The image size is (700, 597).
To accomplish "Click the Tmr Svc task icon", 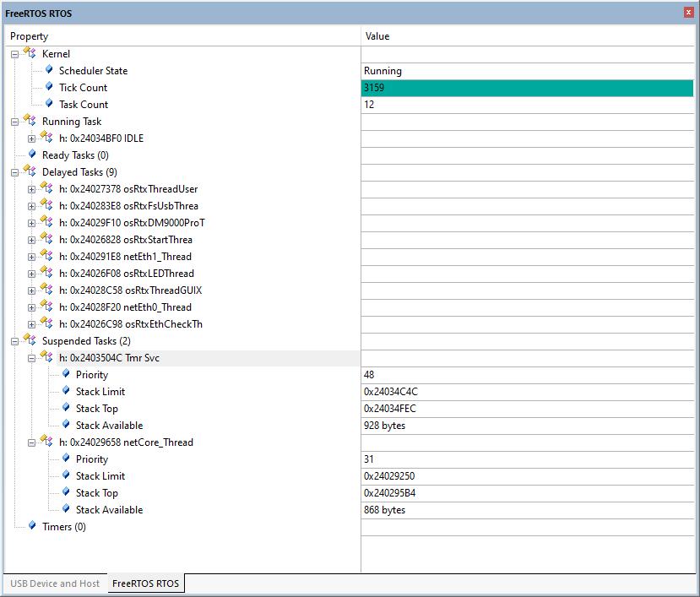I will point(46,357).
